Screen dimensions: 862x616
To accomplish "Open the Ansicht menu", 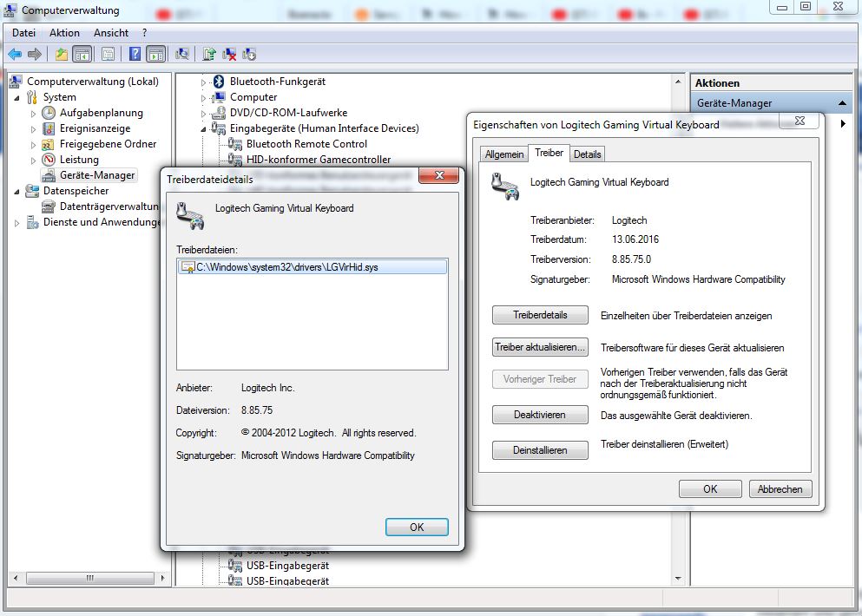I will click(111, 33).
